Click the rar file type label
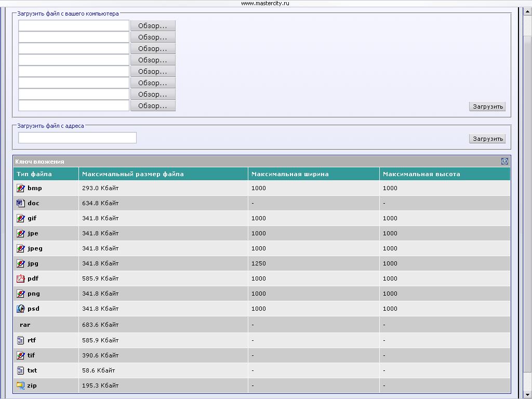 (25, 325)
